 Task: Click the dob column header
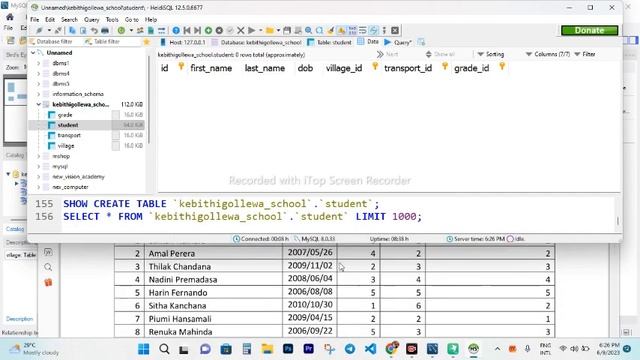pyautogui.click(x=305, y=68)
